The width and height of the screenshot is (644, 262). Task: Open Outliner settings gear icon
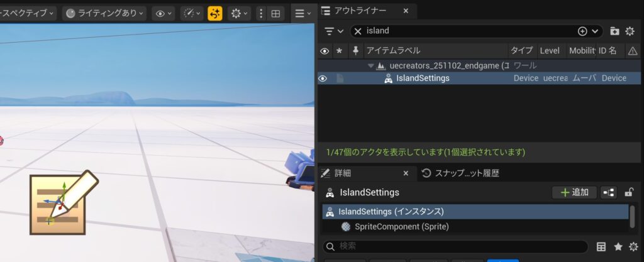(630, 31)
